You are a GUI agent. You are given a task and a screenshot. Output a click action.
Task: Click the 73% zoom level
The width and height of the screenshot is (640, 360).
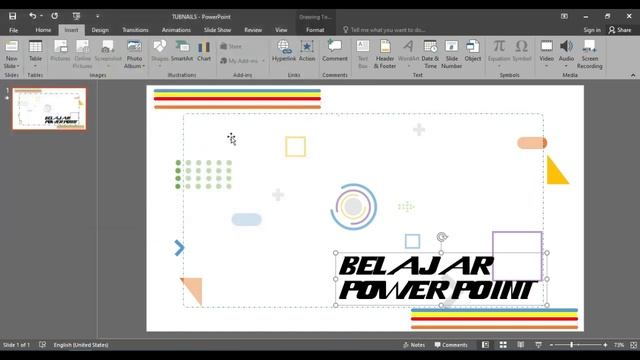(619, 345)
